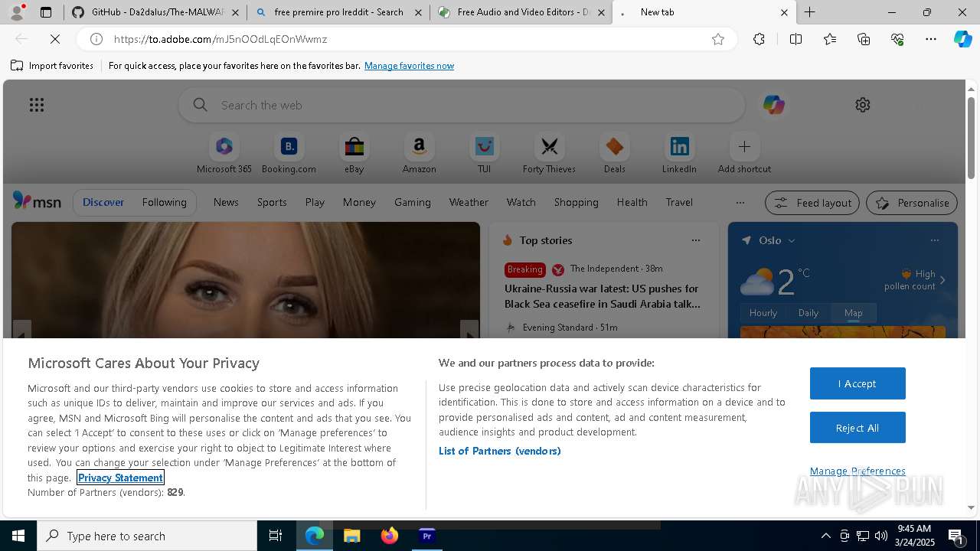
Task: Open the Booking.com shortcut
Action: pyautogui.click(x=289, y=154)
